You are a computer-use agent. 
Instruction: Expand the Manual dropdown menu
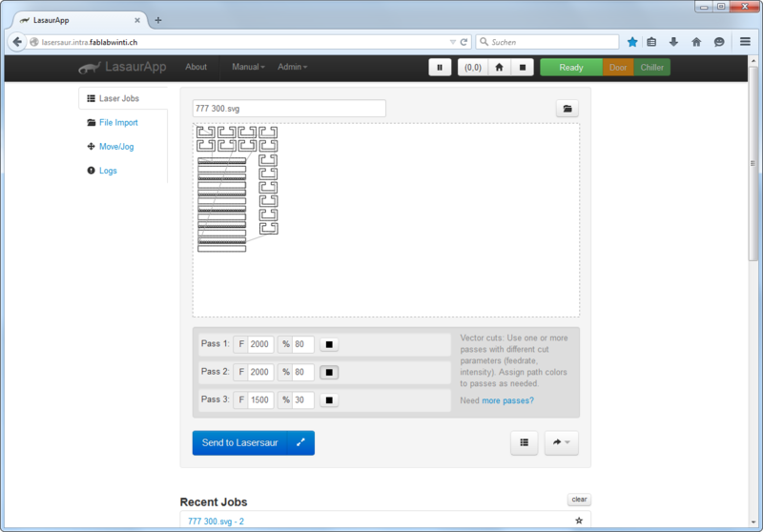tap(248, 67)
